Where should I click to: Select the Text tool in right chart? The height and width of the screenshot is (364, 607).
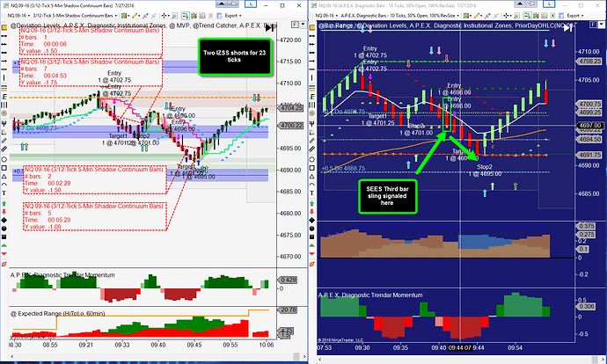coord(312,193)
